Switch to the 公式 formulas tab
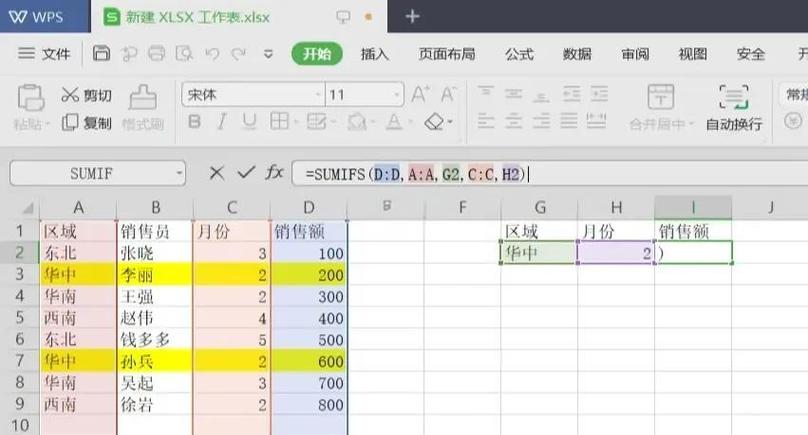 pos(519,54)
